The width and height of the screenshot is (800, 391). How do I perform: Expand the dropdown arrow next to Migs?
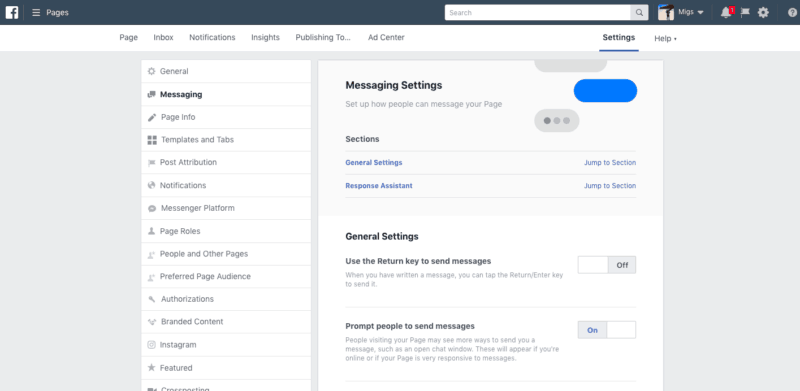coord(701,12)
